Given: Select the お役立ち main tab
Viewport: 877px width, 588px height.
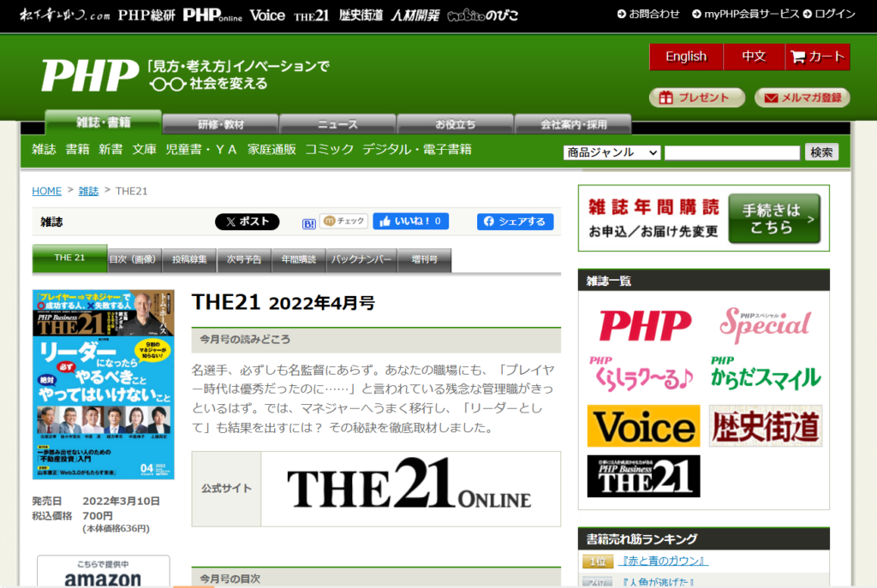Looking at the screenshot, I should point(456,124).
